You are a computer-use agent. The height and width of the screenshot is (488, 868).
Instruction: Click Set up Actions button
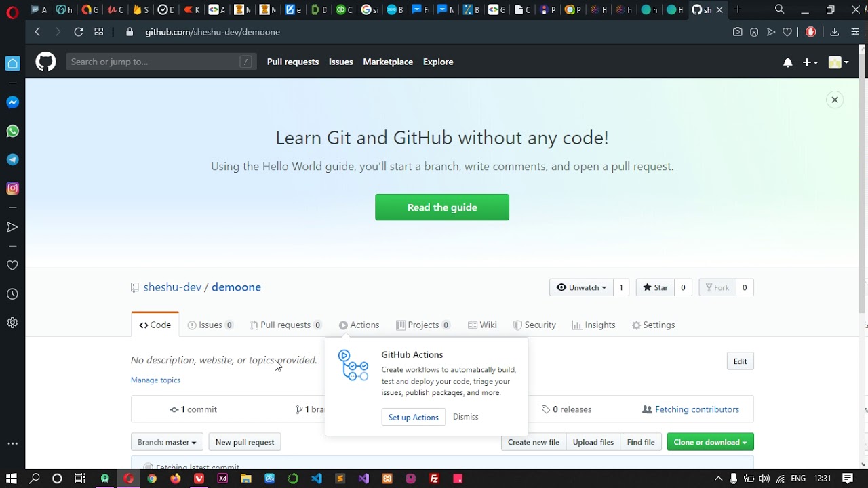click(x=414, y=417)
